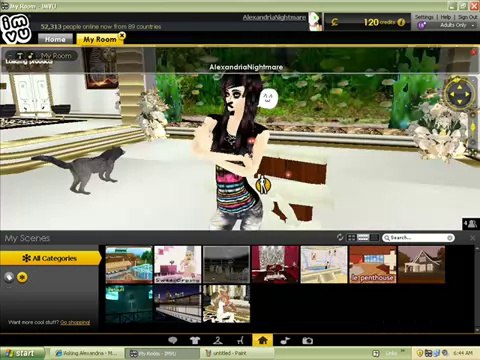
Task: Select the night city rooftop scene thumbnail
Action: pos(178,304)
